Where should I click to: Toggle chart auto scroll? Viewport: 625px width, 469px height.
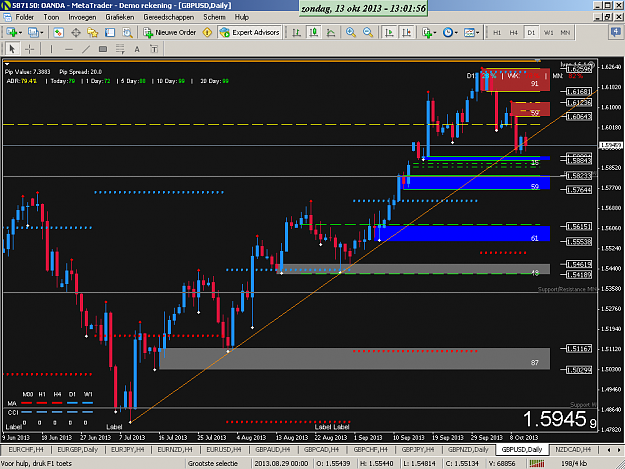coord(389,32)
